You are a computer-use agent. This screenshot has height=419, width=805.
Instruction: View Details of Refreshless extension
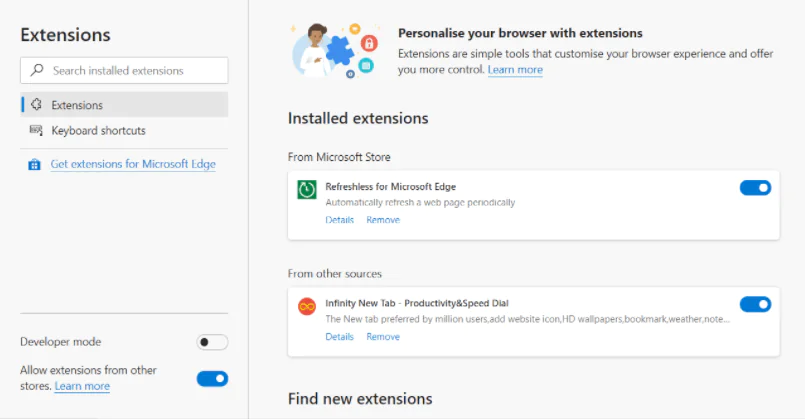[x=339, y=220]
